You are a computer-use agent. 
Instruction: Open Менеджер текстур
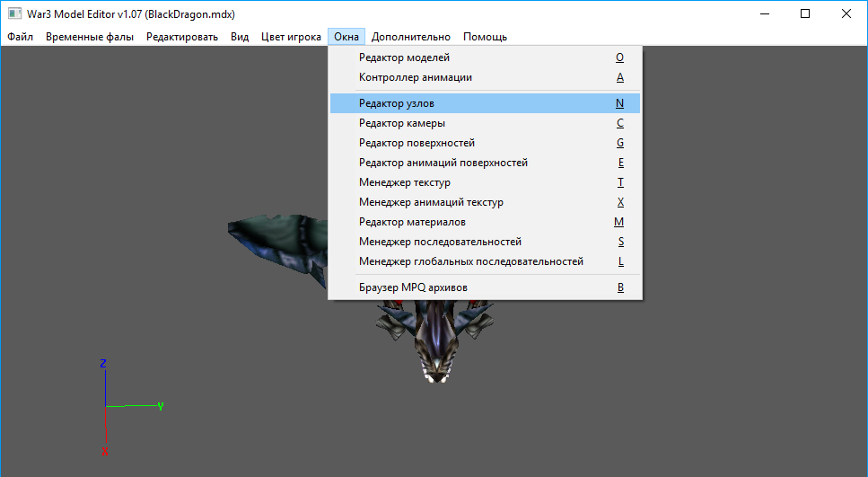[x=485, y=183]
